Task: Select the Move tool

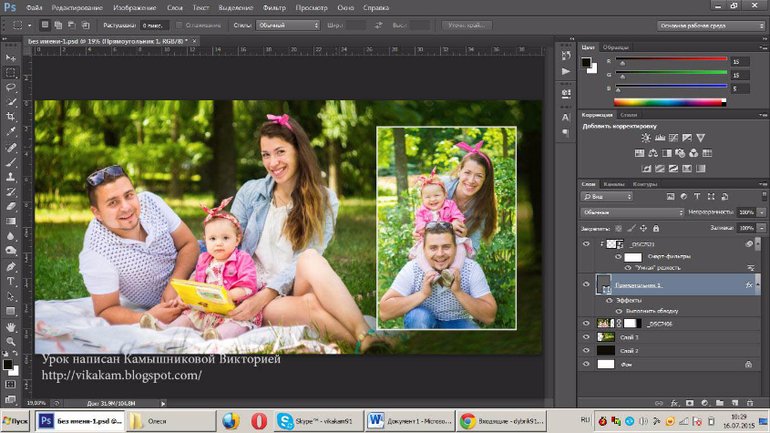Action: tap(11, 59)
